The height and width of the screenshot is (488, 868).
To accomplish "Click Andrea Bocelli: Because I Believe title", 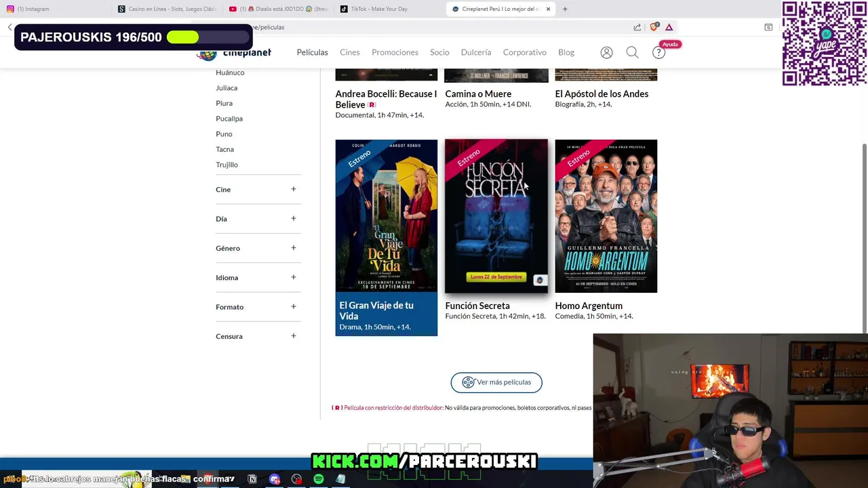I will (x=386, y=99).
